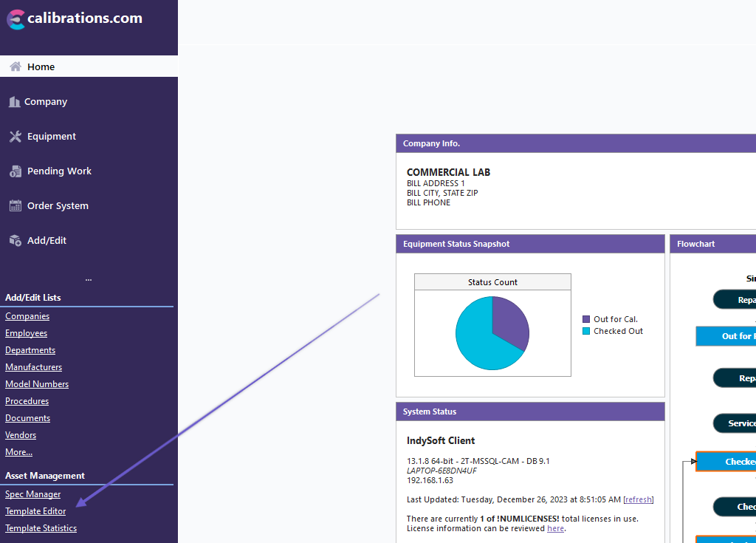Click the purple Out for Cal. legend swatch
This screenshot has width=756, height=543.
click(x=586, y=320)
